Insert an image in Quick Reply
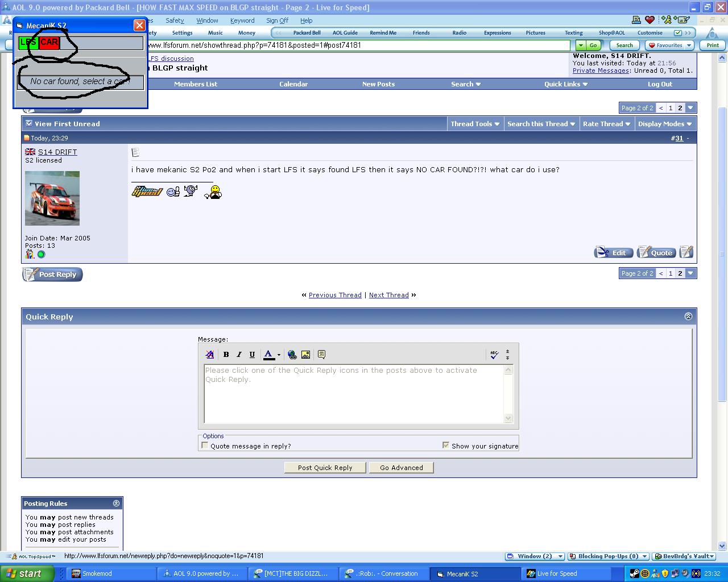 pyautogui.click(x=305, y=355)
